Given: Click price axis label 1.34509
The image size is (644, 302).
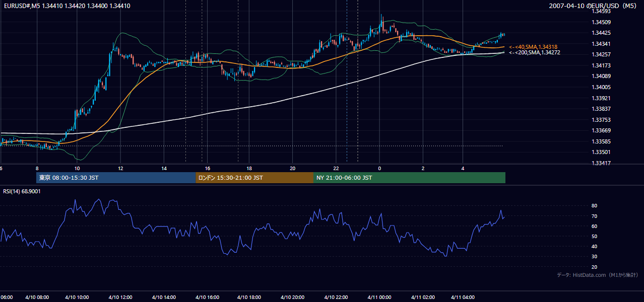Looking at the screenshot, I should (601, 22).
